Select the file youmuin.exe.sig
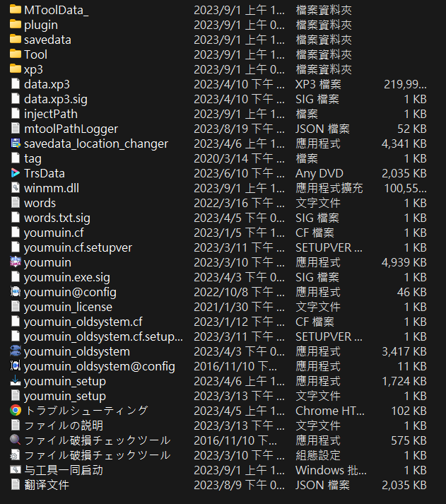 coord(67,277)
